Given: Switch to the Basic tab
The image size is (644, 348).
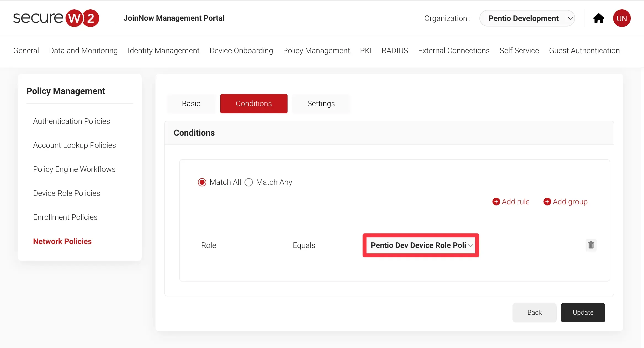Looking at the screenshot, I should 191,104.
